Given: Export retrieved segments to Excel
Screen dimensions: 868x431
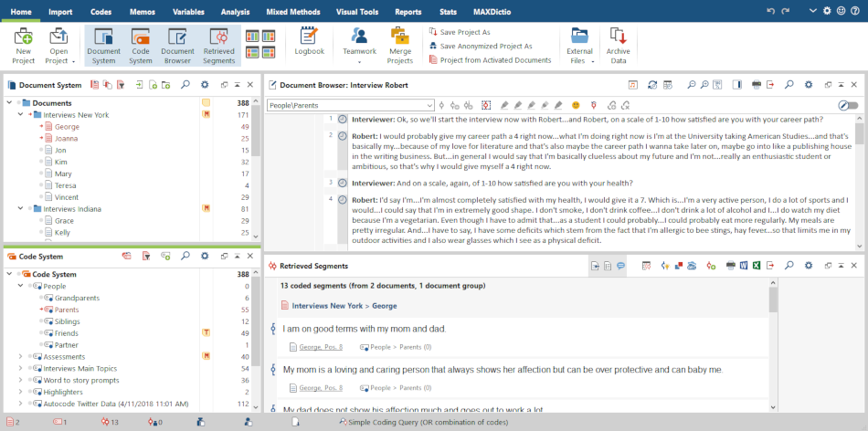Looking at the screenshot, I should point(757,266).
